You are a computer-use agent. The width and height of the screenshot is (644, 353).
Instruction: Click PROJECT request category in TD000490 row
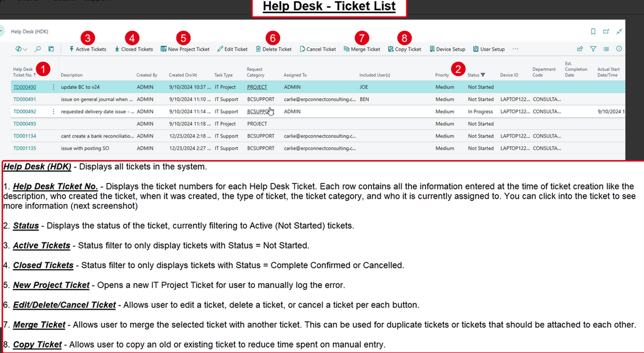point(257,87)
